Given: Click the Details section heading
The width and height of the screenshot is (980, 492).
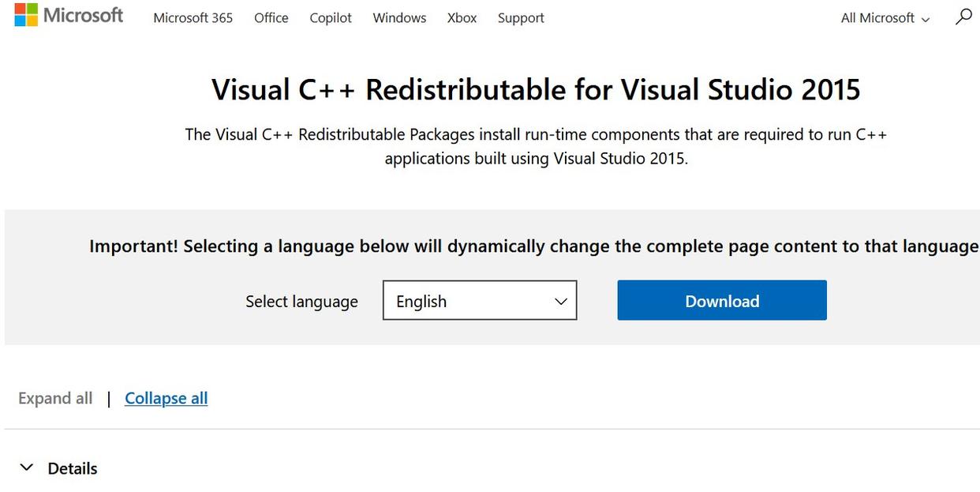Looking at the screenshot, I should click(73, 468).
